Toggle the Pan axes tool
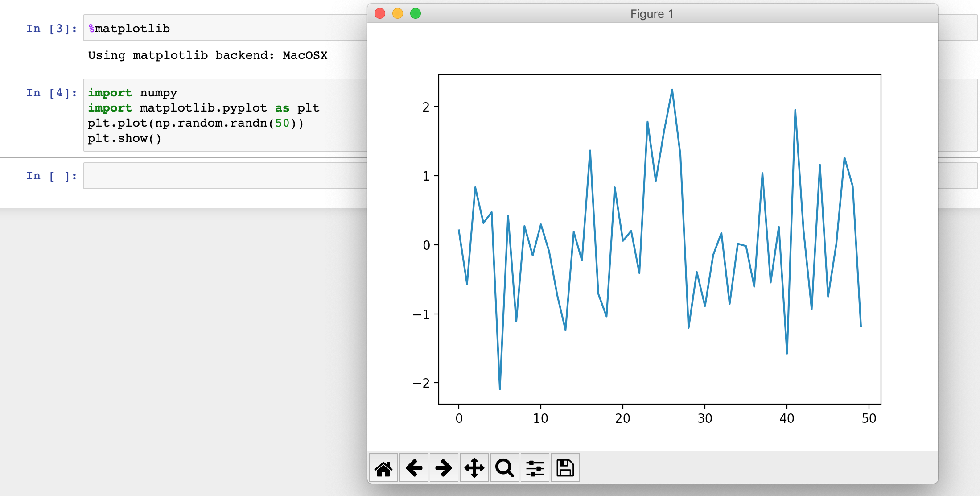The width and height of the screenshot is (980, 496). click(474, 468)
